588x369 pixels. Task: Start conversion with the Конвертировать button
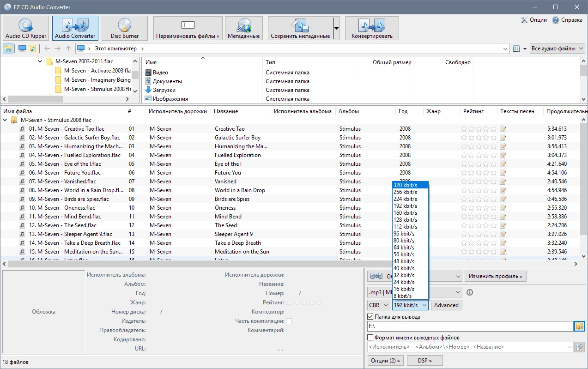(372, 28)
